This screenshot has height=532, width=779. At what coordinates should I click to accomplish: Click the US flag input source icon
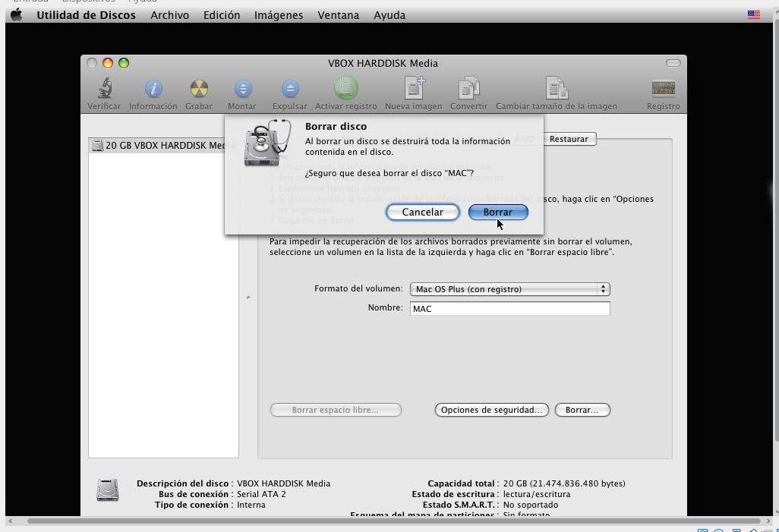click(x=754, y=15)
